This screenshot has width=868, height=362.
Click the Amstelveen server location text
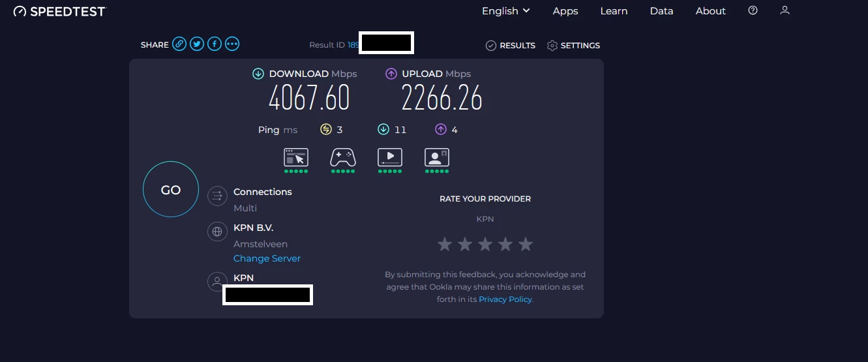pos(260,244)
